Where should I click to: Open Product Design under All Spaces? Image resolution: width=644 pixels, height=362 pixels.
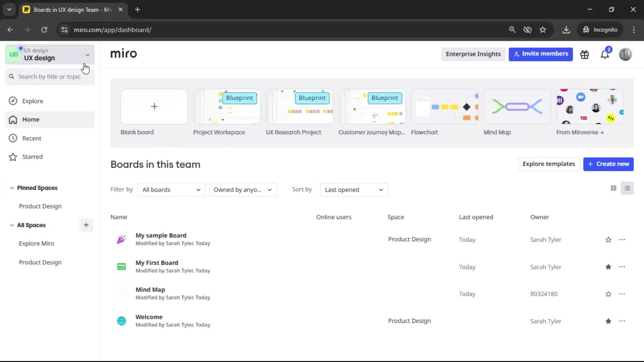click(x=40, y=262)
